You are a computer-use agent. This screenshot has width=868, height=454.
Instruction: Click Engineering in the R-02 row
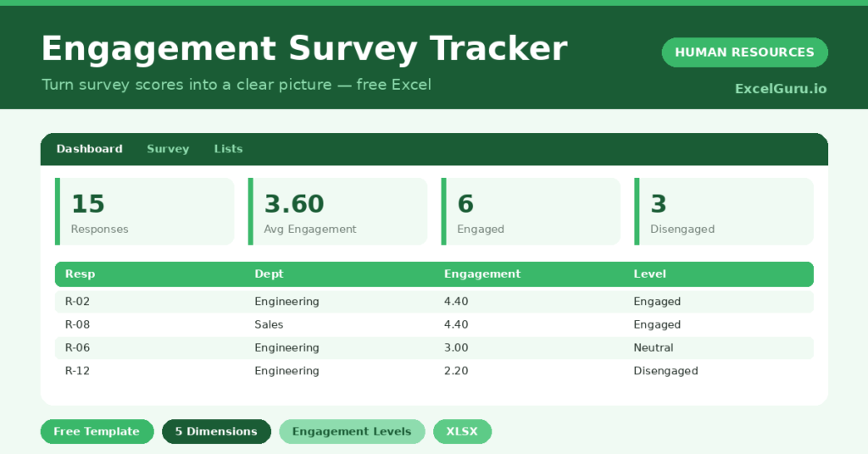[287, 302]
